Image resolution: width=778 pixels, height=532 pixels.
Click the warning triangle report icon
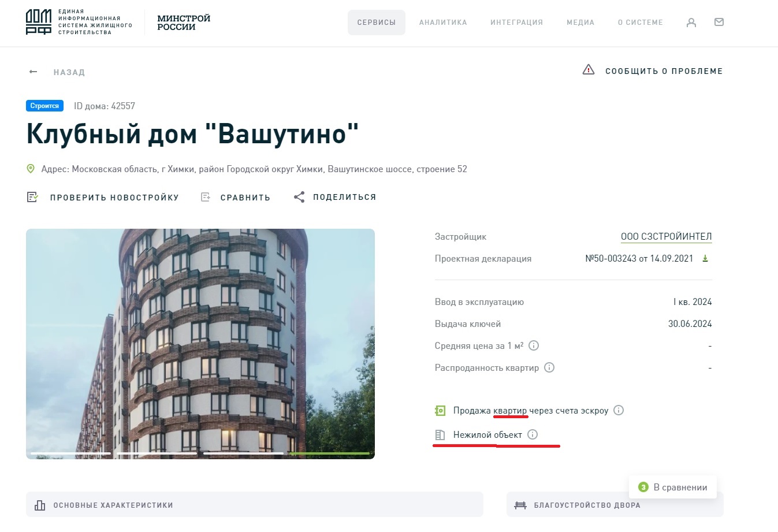(589, 70)
